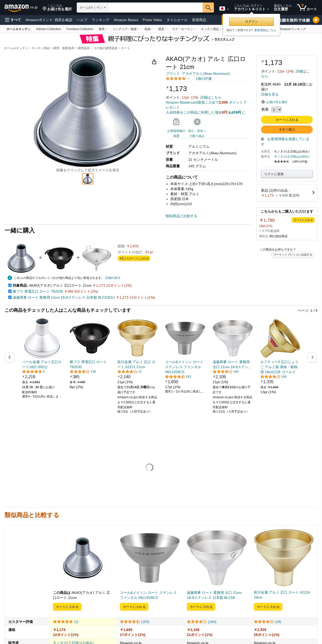Click the yellow カートに入れる button

point(287,120)
